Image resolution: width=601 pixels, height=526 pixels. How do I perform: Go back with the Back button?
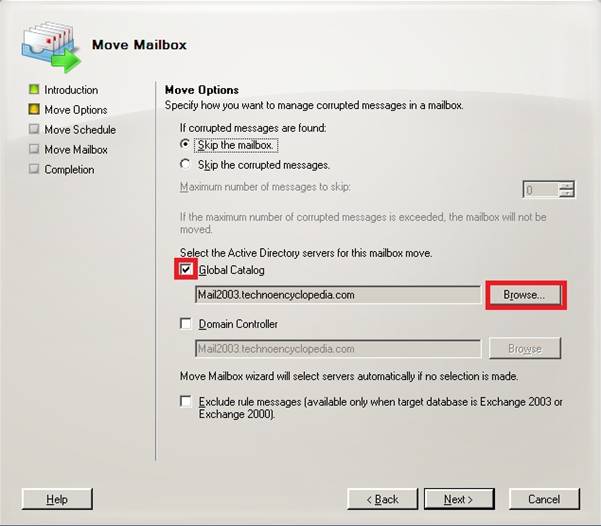click(x=382, y=499)
